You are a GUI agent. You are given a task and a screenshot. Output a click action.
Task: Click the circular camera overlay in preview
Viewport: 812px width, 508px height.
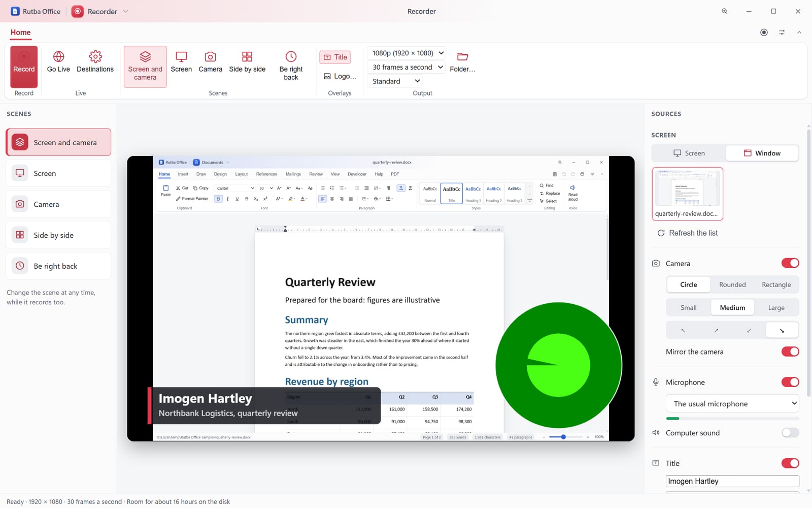[x=558, y=365]
